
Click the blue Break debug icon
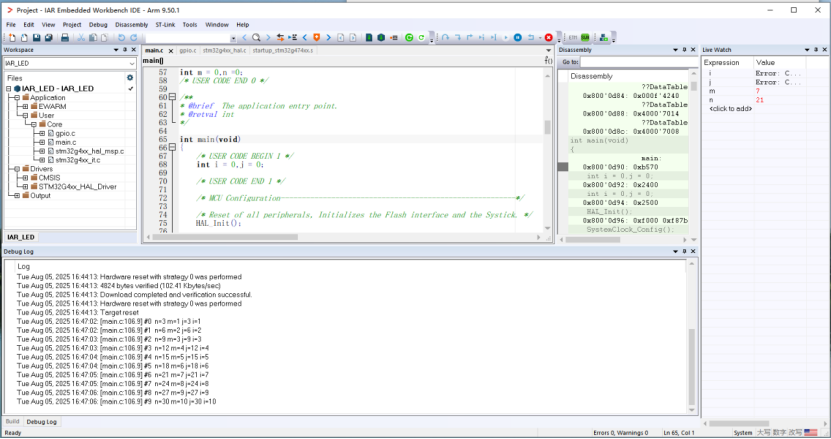tap(518, 38)
